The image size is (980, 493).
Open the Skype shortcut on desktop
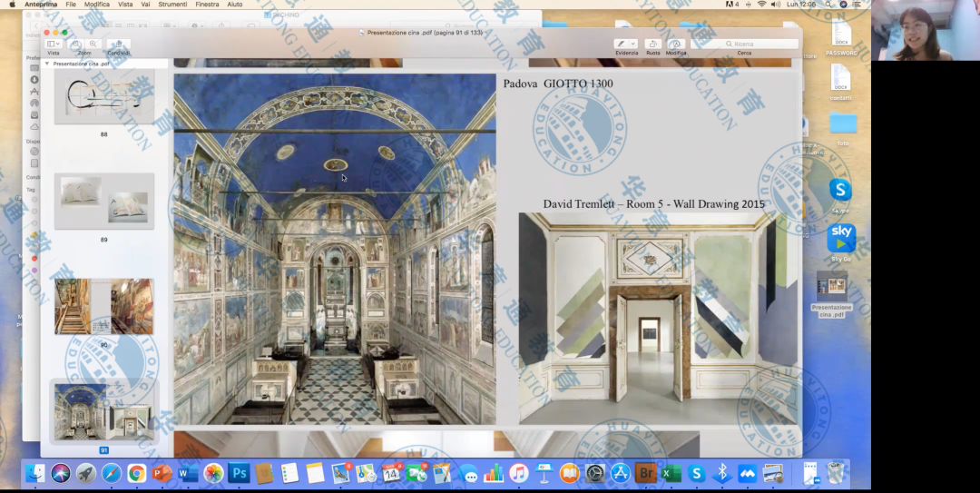[x=840, y=190]
